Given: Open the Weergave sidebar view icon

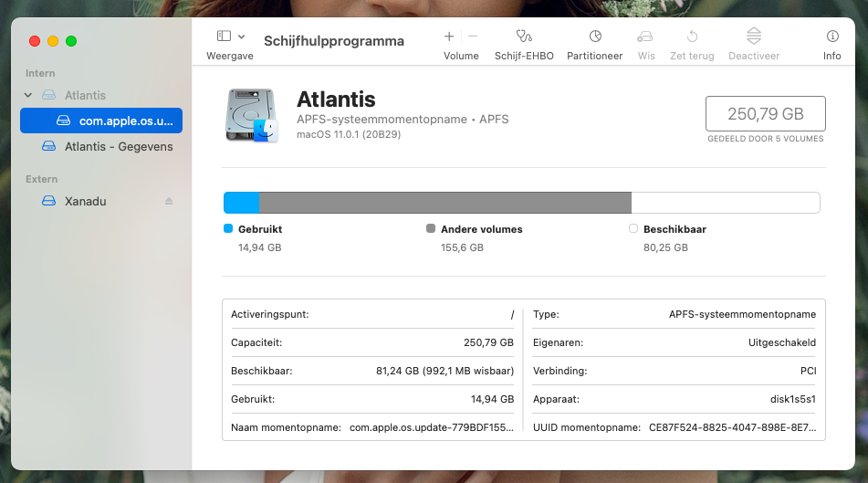Looking at the screenshot, I should click(x=224, y=36).
